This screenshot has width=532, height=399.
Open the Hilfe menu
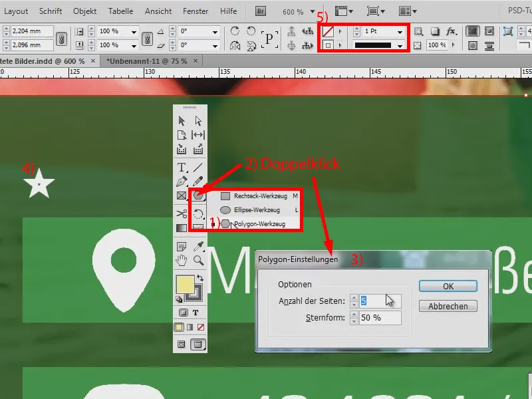pos(228,11)
